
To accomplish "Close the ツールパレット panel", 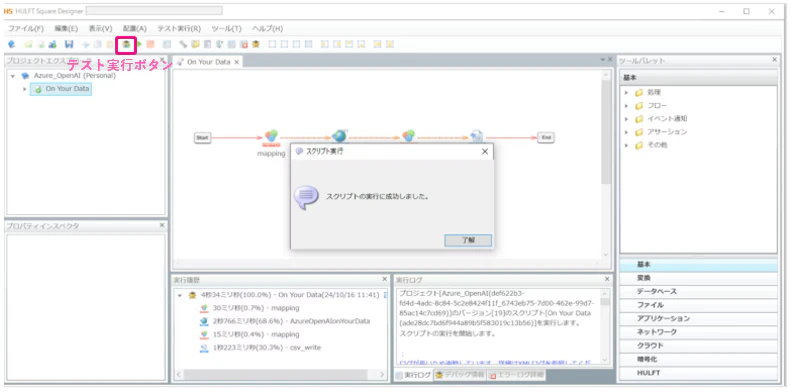I will 774,60.
